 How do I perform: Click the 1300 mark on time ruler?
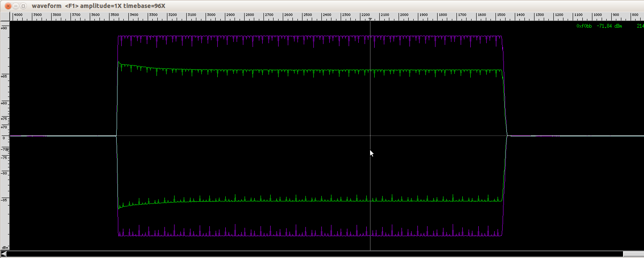coord(539,15)
